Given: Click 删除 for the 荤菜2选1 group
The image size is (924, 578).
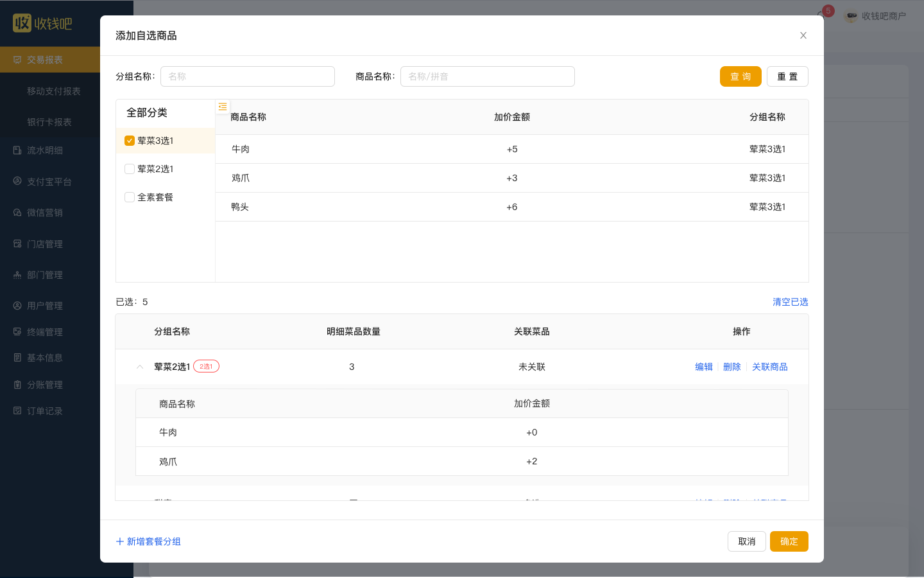Looking at the screenshot, I should click(x=732, y=367).
